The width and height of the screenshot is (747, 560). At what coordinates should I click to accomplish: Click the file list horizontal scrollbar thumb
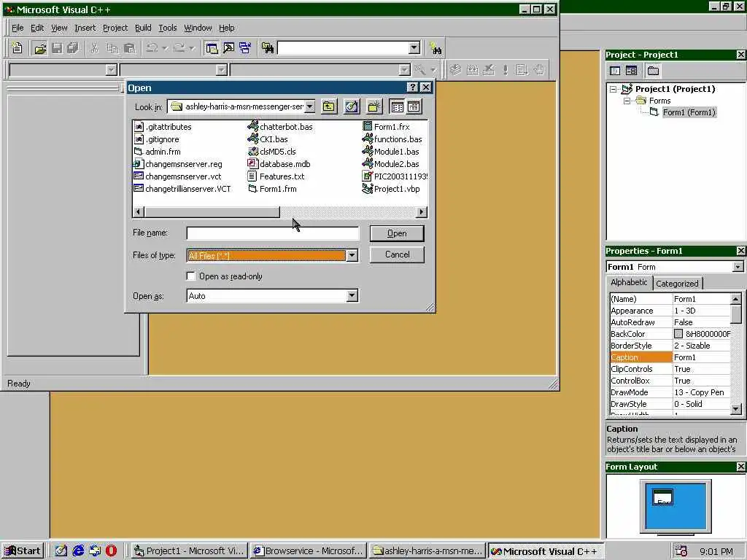[212, 211]
